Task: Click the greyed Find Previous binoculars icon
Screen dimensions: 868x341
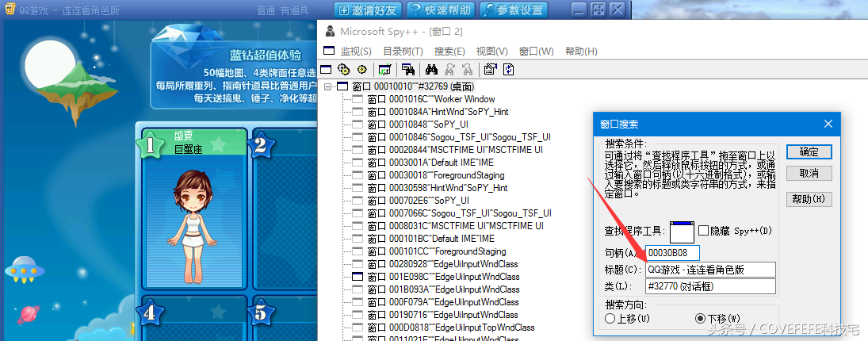Action: pyautogui.click(x=467, y=69)
